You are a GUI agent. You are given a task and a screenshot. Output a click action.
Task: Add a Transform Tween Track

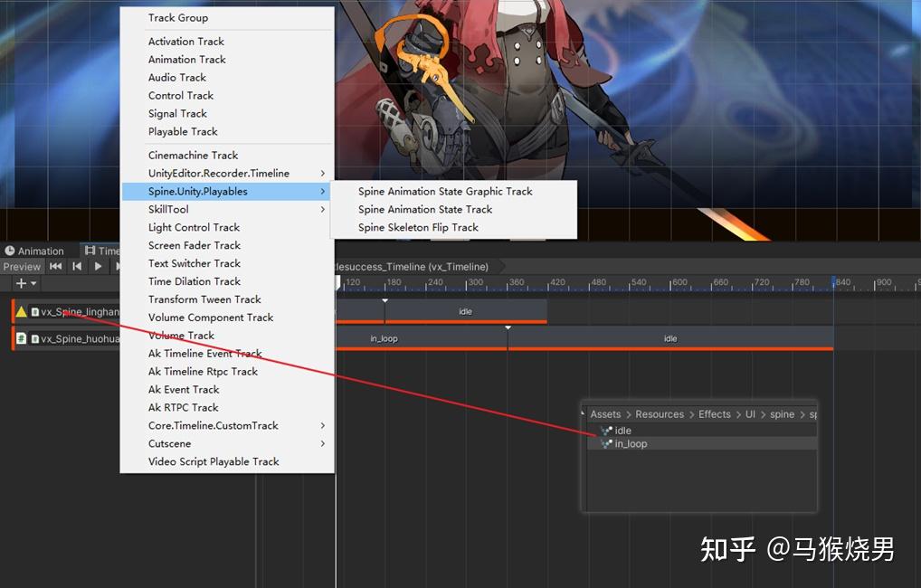[227, 299]
